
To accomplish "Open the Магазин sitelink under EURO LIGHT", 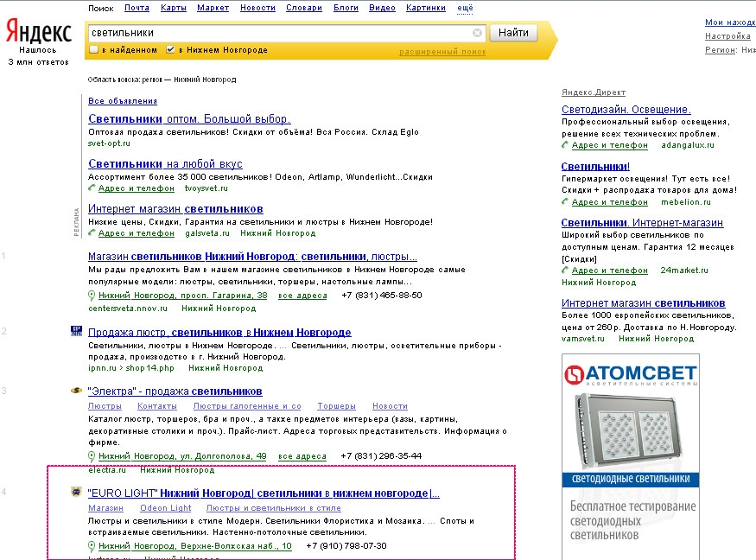I will [x=105, y=508].
